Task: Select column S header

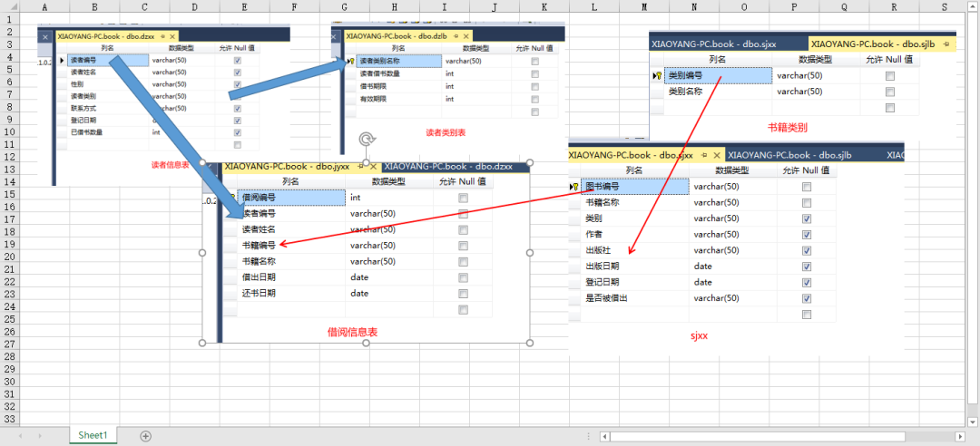Action: [944, 7]
